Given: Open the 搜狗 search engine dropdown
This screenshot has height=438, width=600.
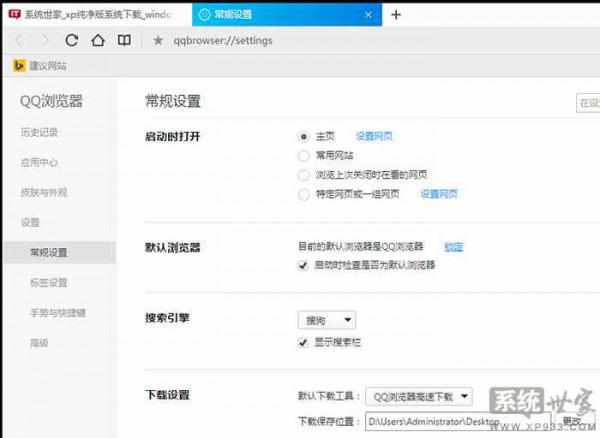Looking at the screenshot, I should point(327,320).
